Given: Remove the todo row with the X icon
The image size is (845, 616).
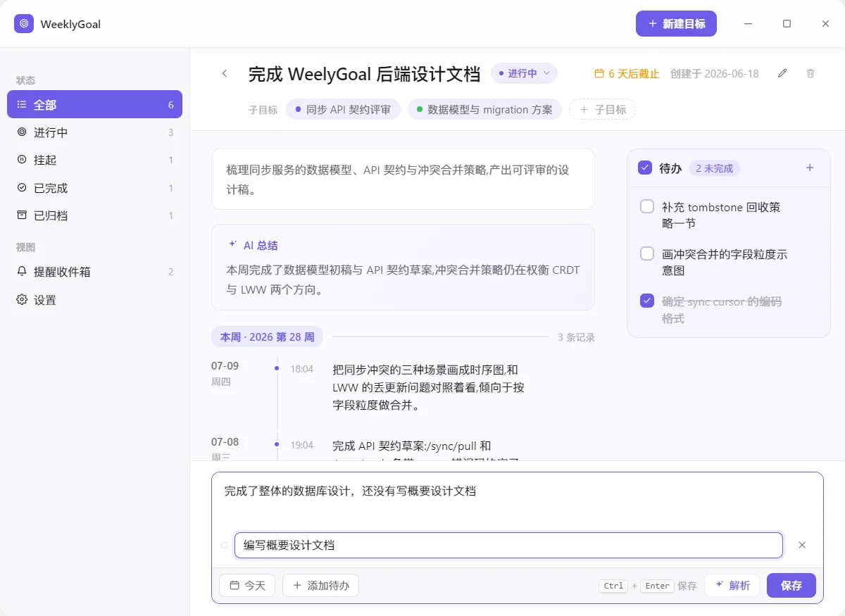Looking at the screenshot, I should click(802, 545).
